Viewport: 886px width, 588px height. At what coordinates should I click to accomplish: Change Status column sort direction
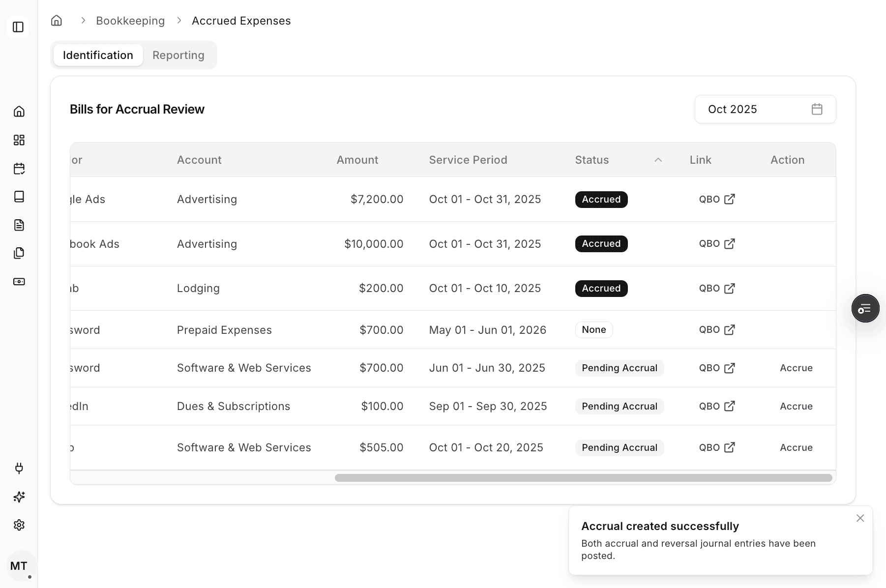[x=658, y=160]
